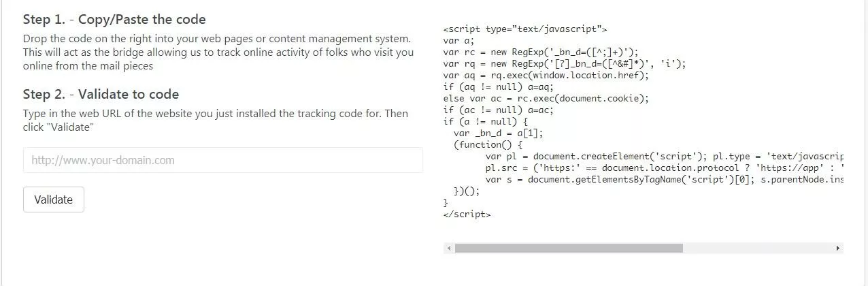Click the opening script tag line
Image resolution: width=868 pixels, height=286 pixels.
(524, 29)
